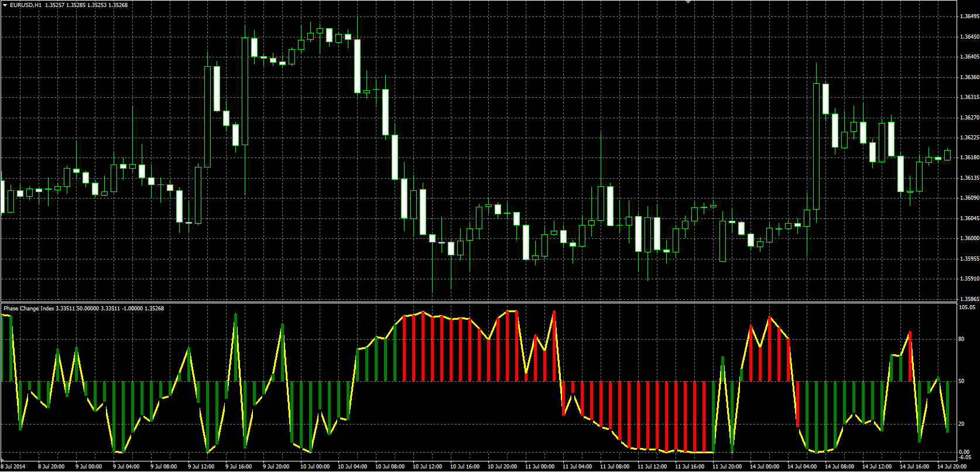The width and height of the screenshot is (980, 472).
Task: Click the 1.35865 price label at scale bottom
Action: [969, 299]
